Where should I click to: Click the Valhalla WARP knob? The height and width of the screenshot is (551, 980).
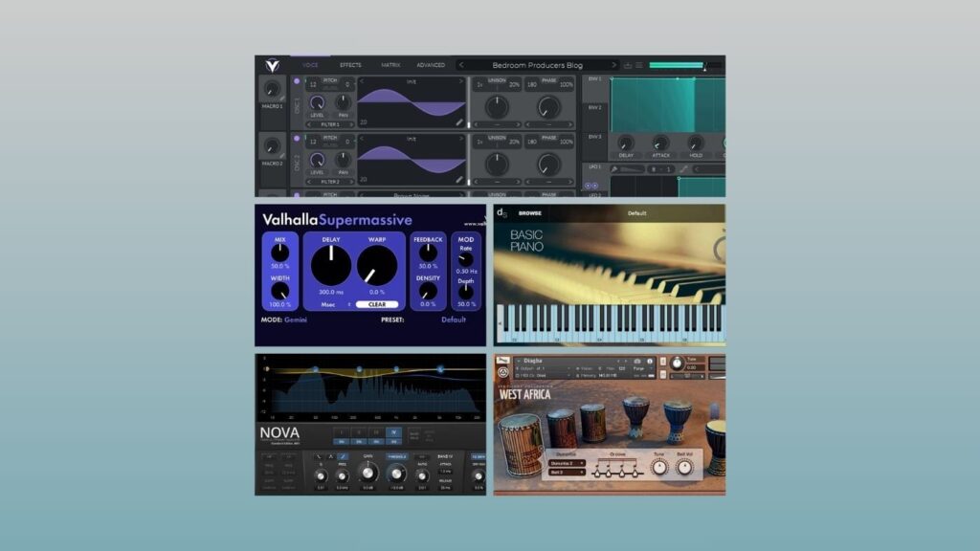(x=377, y=265)
